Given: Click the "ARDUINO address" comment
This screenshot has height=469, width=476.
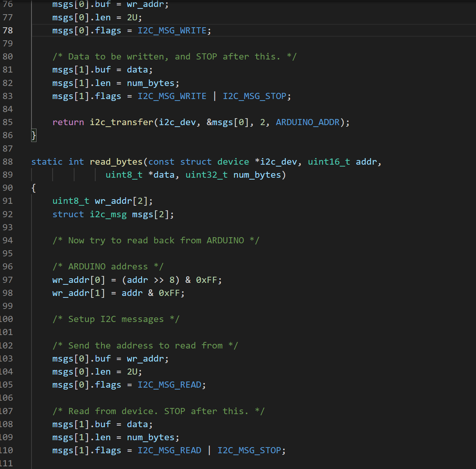Looking at the screenshot, I should (x=108, y=266).
